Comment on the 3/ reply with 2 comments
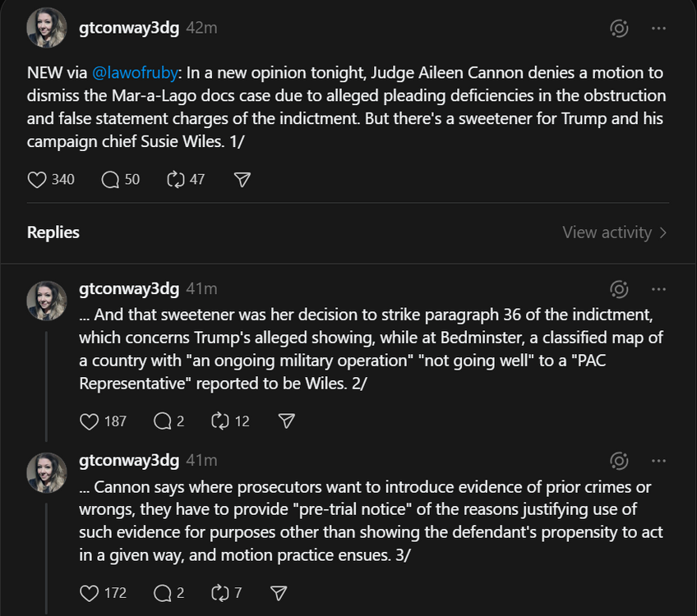Image resolution: width=697 pixels, height=616 pixels. (x=163, y=592)
